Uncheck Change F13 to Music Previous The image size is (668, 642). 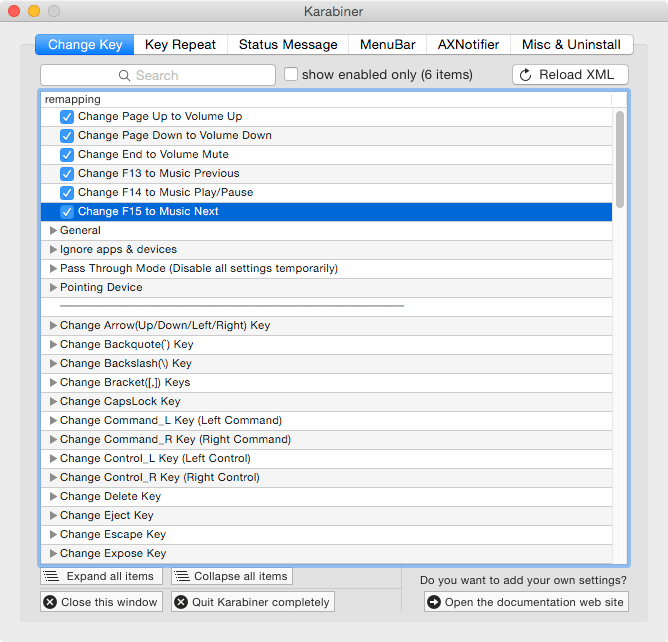click(67, 174)
